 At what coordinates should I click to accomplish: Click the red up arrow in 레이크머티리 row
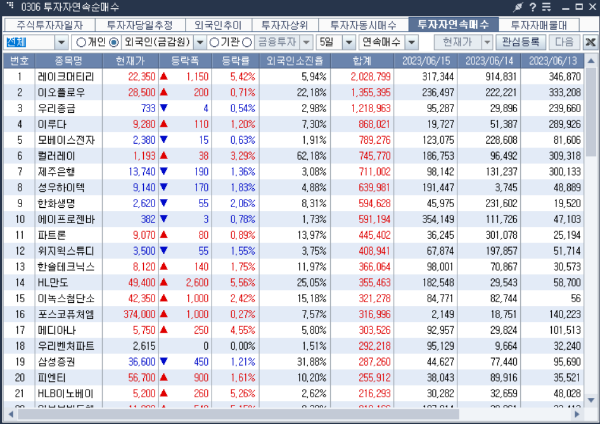point(164,76)
